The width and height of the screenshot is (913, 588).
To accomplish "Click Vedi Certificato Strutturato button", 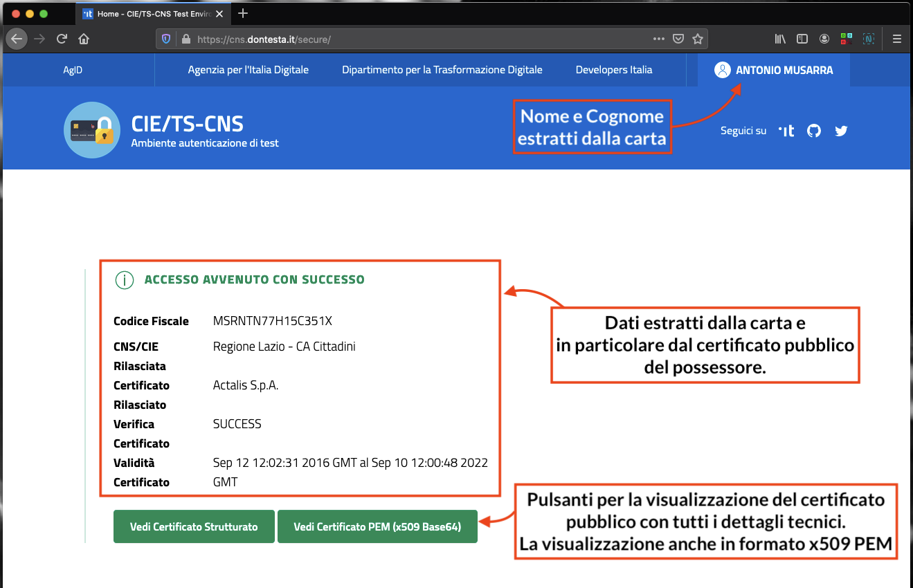I will [194, 526].
